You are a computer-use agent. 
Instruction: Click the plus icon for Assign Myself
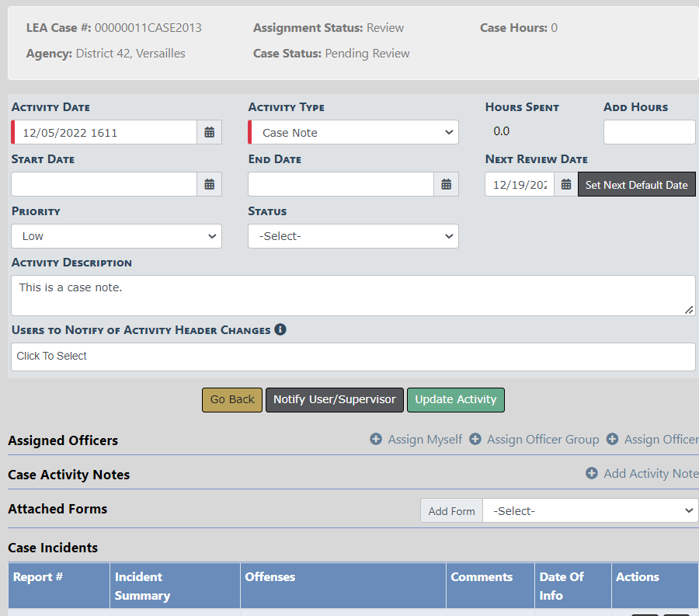376,440
